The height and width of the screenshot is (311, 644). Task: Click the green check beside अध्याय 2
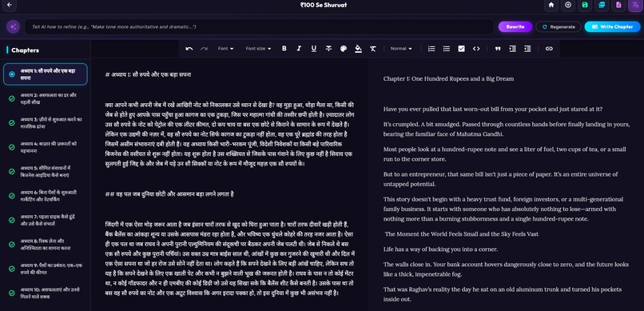click(x=12, y=98)
